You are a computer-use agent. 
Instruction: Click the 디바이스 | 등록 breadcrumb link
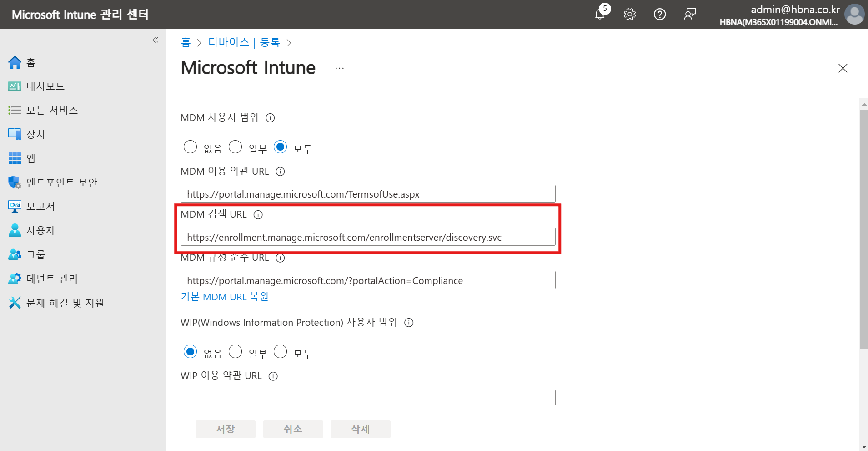(244, 42)
